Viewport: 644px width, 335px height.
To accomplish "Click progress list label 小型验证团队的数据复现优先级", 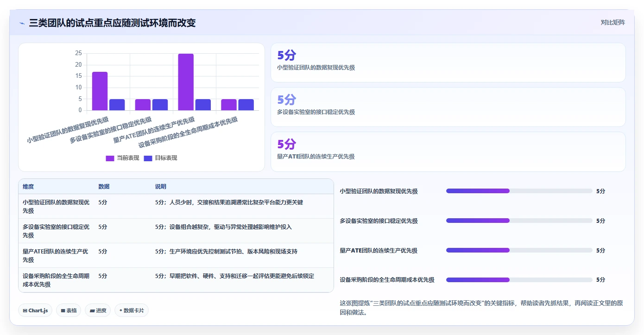I will point(379,191).
